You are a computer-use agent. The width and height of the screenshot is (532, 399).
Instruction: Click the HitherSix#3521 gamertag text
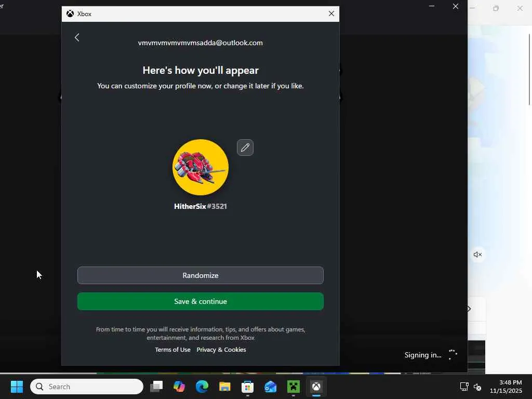[x=200, y=206]
